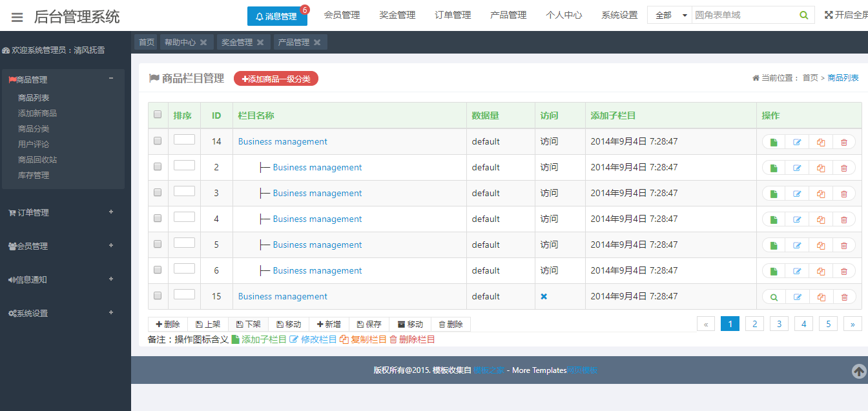Delete icon for row ID 14
Viewport: 868px width, 411px height.
[x=844, y=142]
